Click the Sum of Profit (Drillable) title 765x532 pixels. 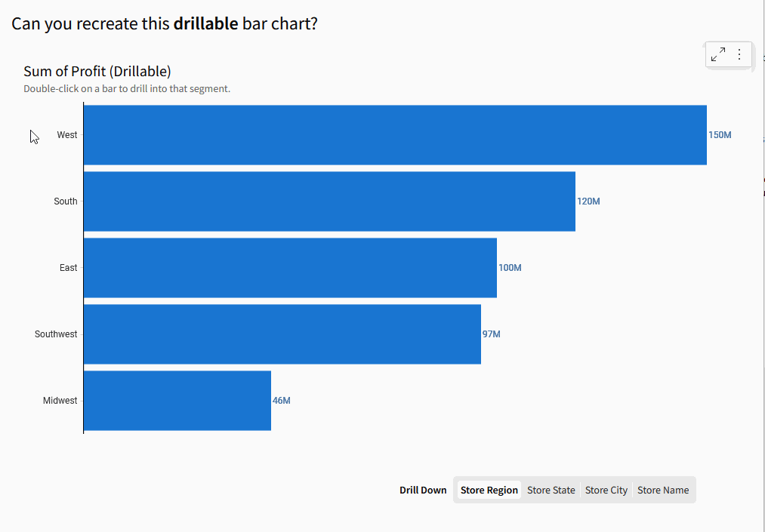click(x=97, y=71)
